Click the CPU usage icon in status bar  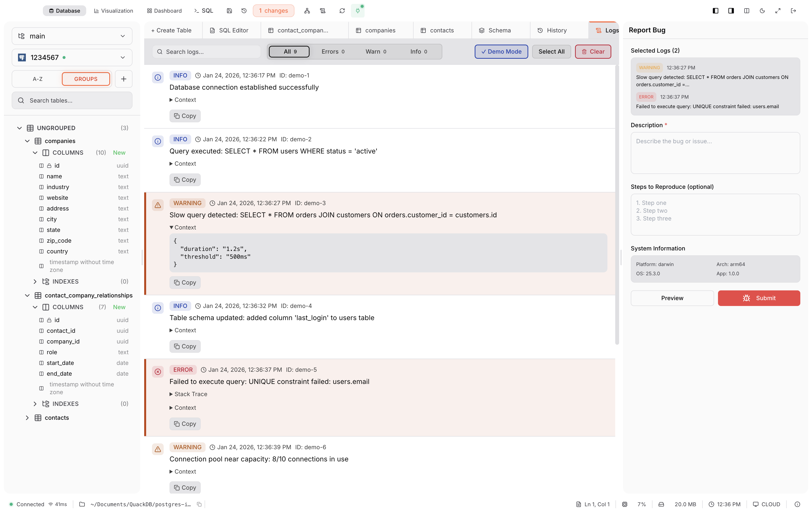click(624, 504)
